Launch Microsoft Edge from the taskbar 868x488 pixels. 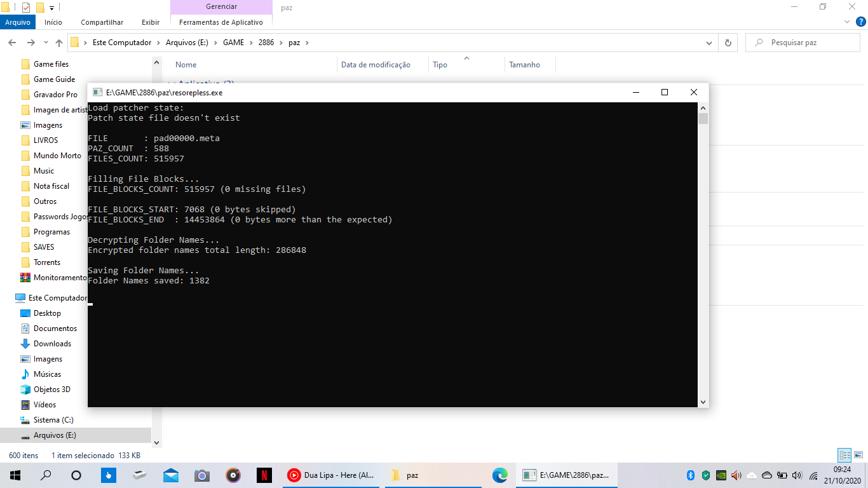(500, 475)
